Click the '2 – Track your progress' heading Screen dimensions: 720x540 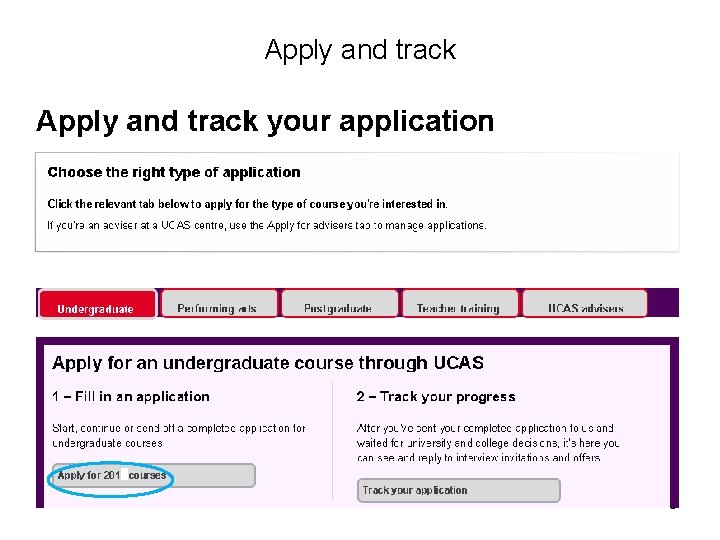[436, 397]
